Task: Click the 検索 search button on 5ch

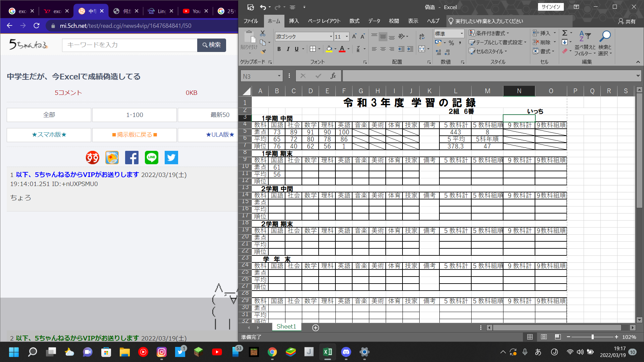Action: [211, 45]
